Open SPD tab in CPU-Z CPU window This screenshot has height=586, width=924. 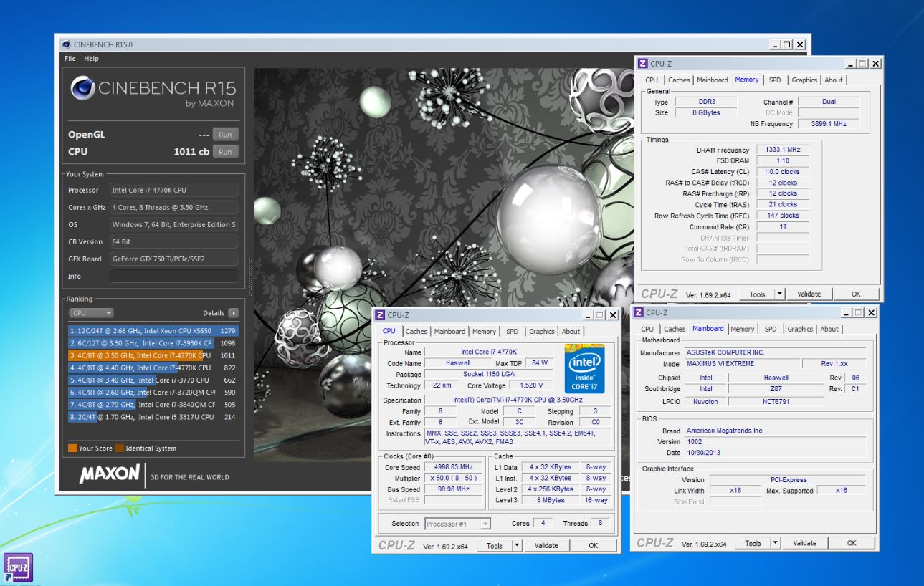pos(512,331)
